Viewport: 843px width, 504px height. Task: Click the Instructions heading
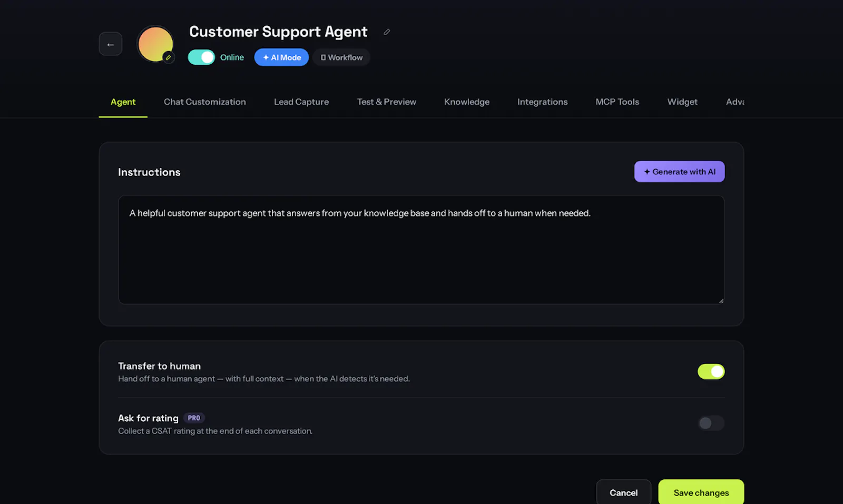pyautogui.click(x=149, y=172)
